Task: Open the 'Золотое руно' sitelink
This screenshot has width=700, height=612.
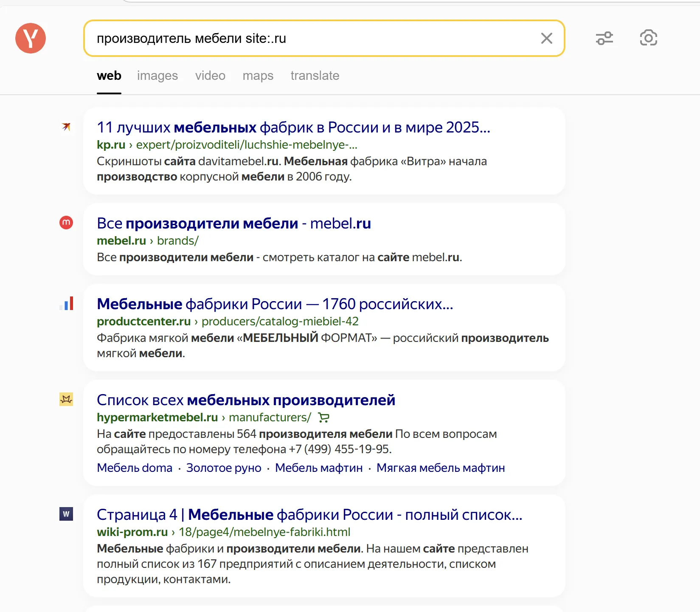Action: (x=224, y=468)
